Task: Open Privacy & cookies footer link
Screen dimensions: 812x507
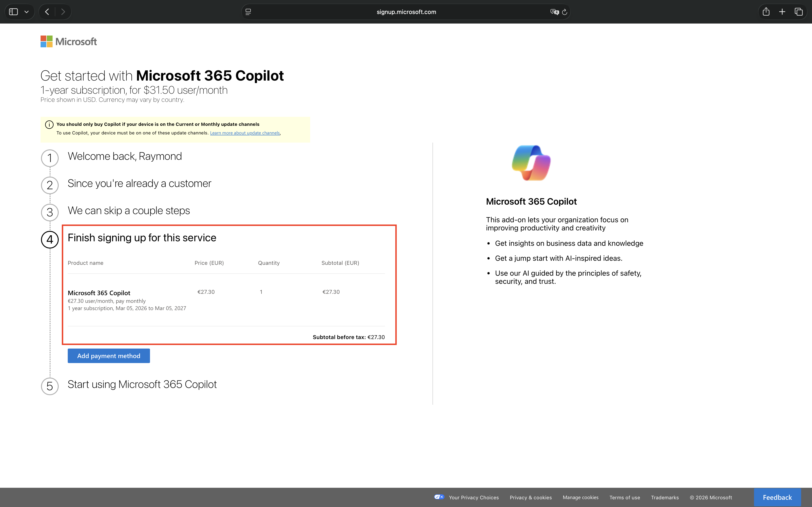Action: [530, 497]
